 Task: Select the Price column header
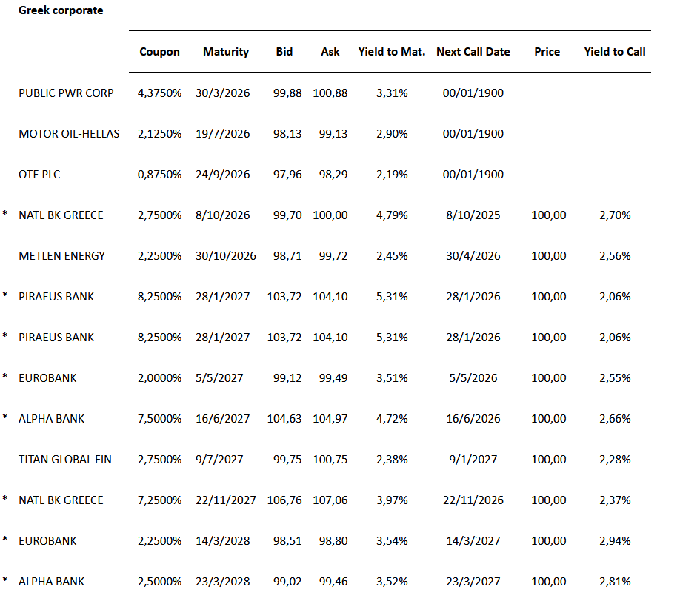[547, 52]
